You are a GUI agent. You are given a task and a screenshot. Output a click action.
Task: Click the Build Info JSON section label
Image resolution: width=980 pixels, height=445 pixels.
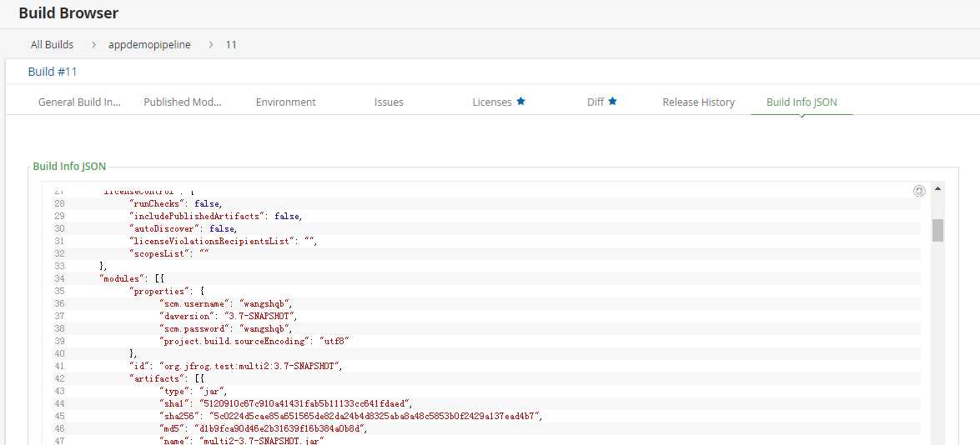69,167
